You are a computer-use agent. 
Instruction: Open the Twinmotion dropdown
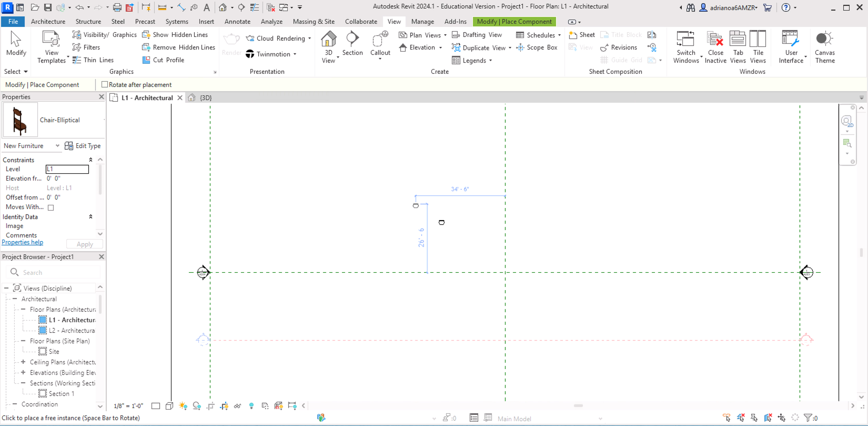pyautogui.click(x=271, y=54)
